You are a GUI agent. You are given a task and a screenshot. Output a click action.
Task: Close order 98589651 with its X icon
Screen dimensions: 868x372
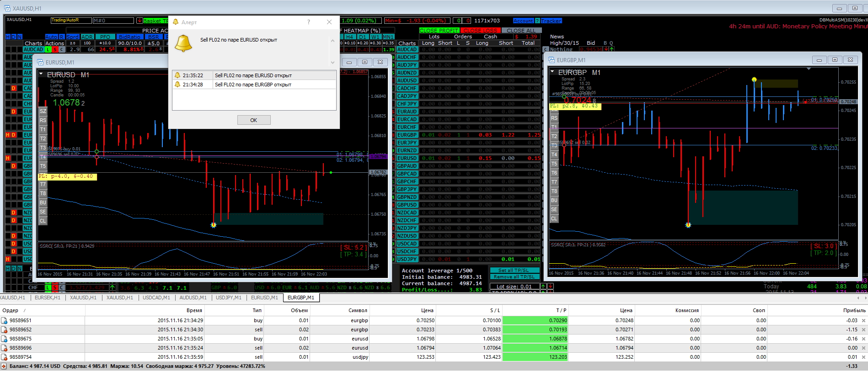click(863, 320)
